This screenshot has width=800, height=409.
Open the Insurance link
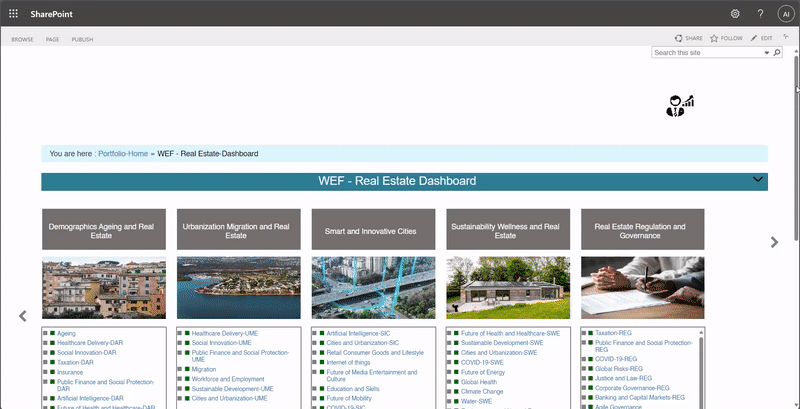point(70,372)
